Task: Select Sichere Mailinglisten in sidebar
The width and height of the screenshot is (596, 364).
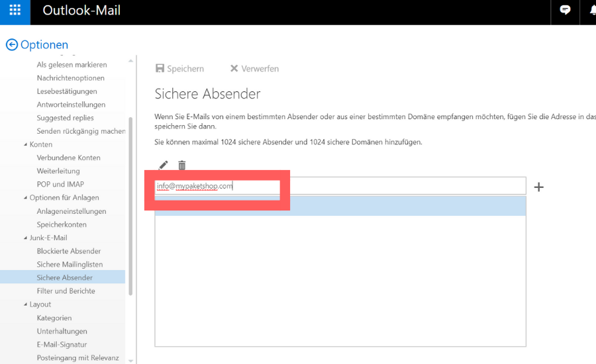Action: 70,265
